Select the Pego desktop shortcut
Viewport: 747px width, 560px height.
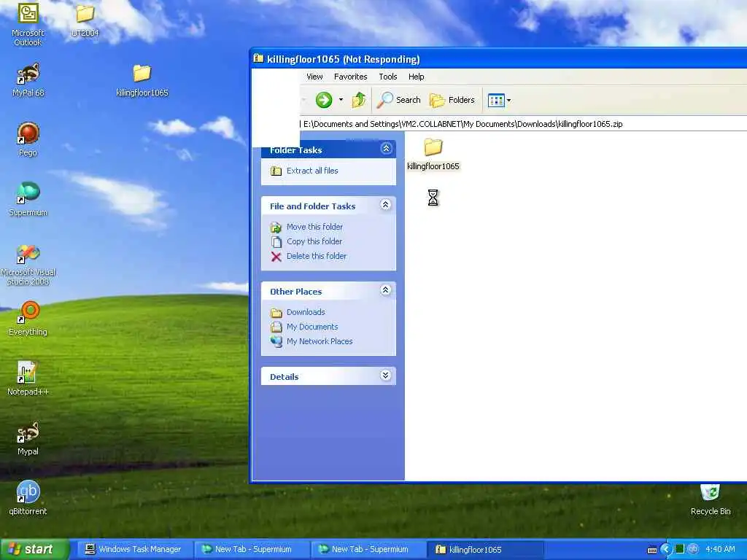[x=28, y=139]
